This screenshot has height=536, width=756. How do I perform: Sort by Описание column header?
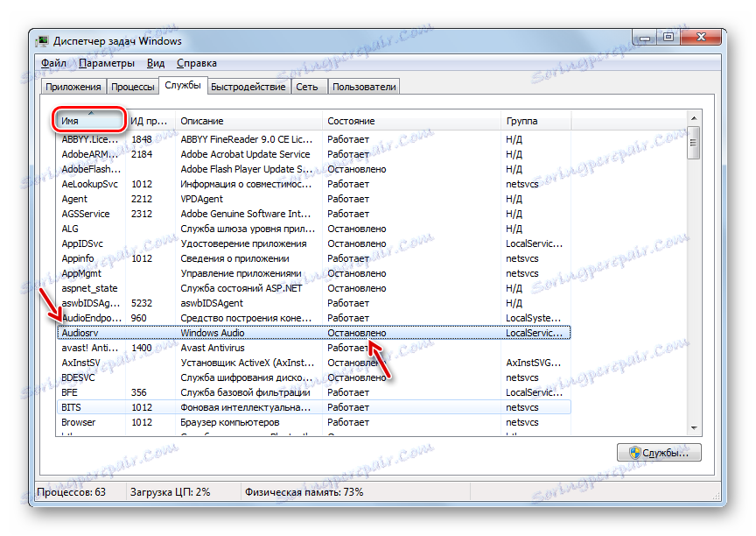click(x=248, y=121)
